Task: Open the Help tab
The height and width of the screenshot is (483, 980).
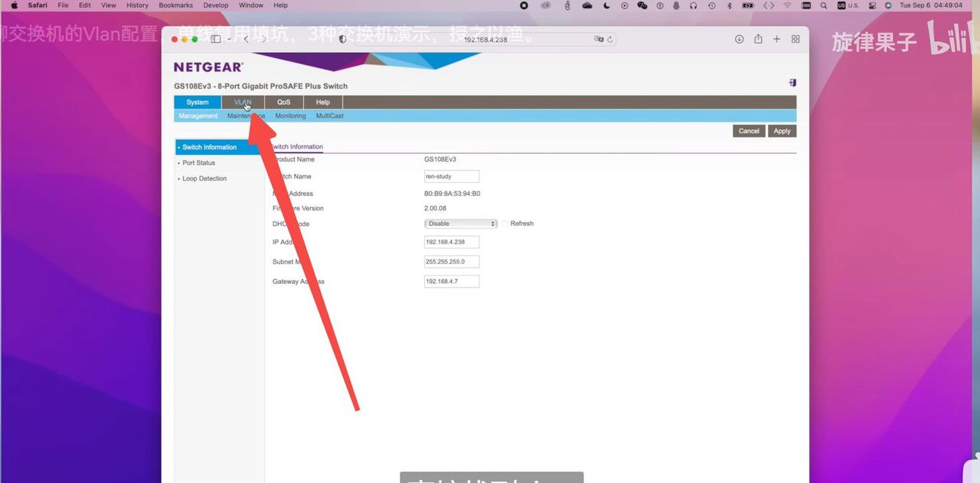Action: tap(323, 102)
